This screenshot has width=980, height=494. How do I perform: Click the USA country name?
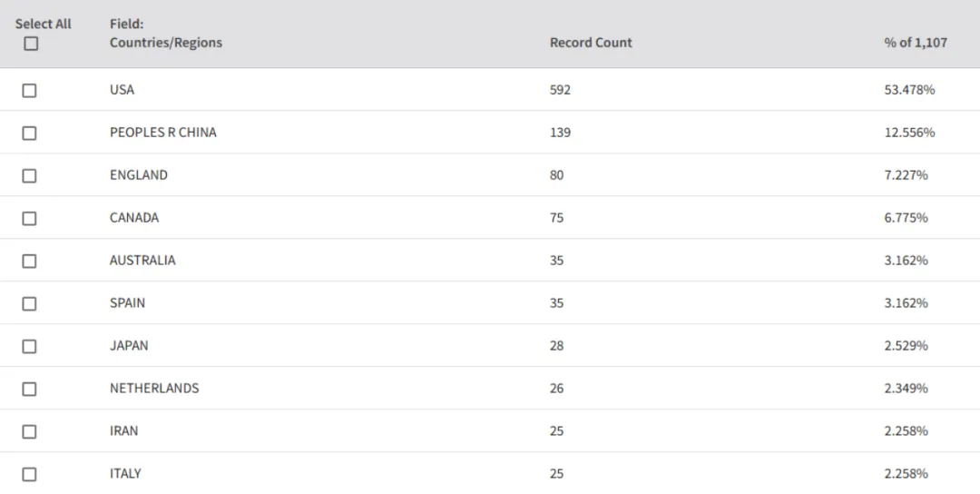(122, 89)
